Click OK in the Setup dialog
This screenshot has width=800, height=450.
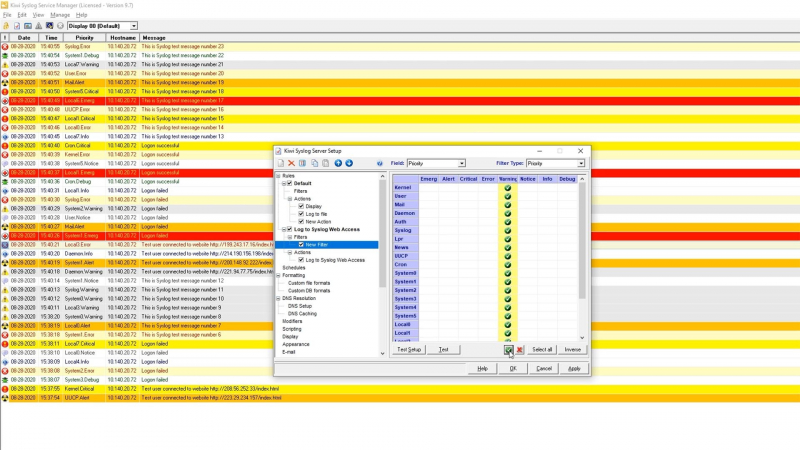pos(513,368)
